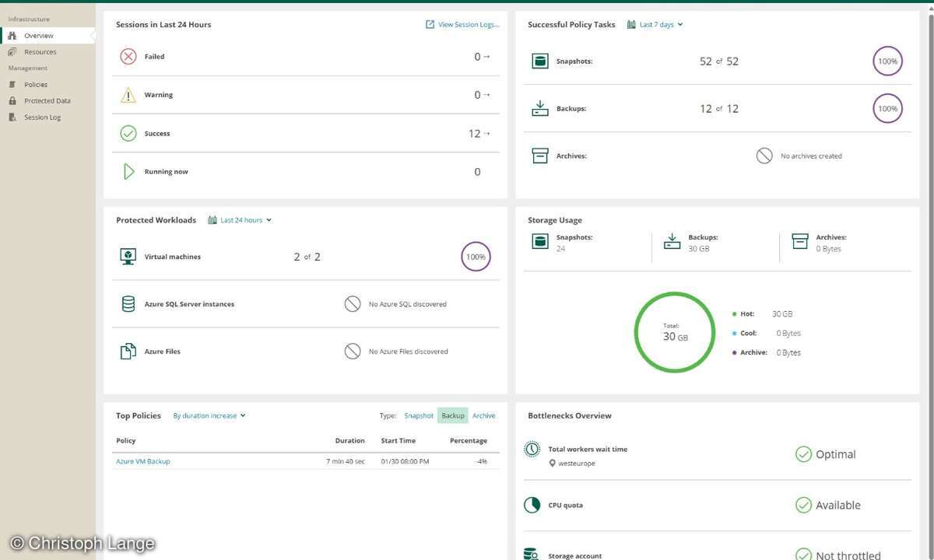Click the '7 min 40 sec' duration value
Image resolution: width=934 pixels, height=560 pixels.
[346, 461]
